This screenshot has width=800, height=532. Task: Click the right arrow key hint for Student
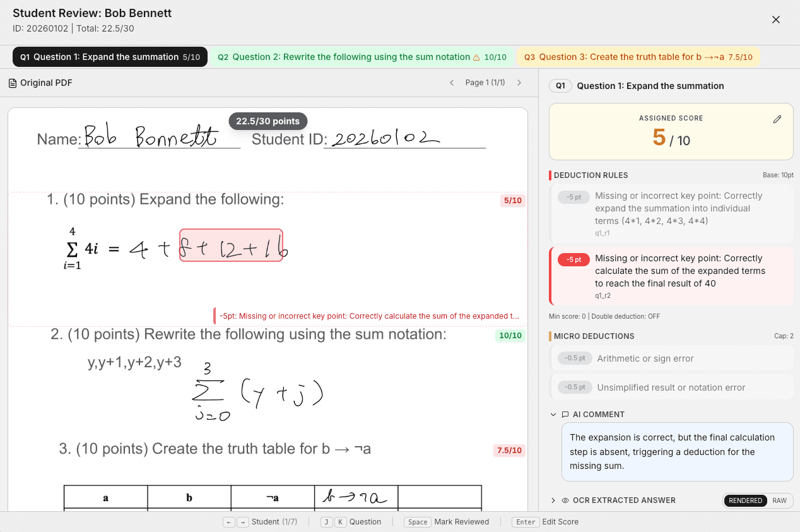click(x=242, y=522)
